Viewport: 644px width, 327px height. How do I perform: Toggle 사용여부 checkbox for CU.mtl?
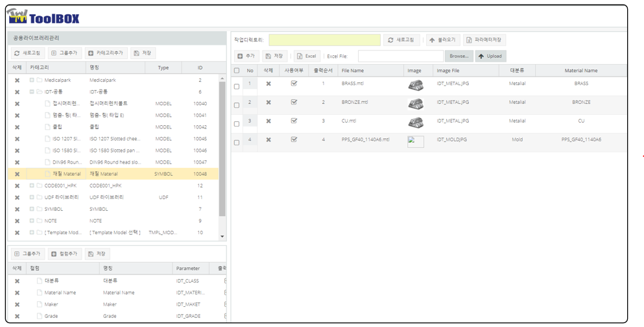point(294,121)
